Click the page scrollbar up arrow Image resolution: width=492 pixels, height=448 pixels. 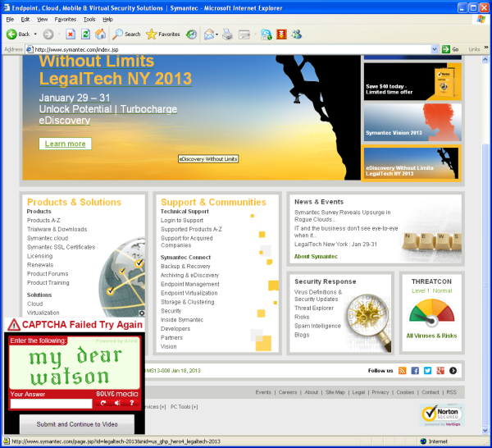click(x=485, y=59)
